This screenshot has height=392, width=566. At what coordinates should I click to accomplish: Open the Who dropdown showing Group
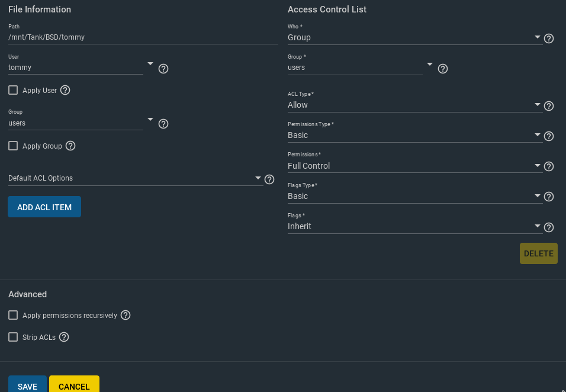point(415,37)
